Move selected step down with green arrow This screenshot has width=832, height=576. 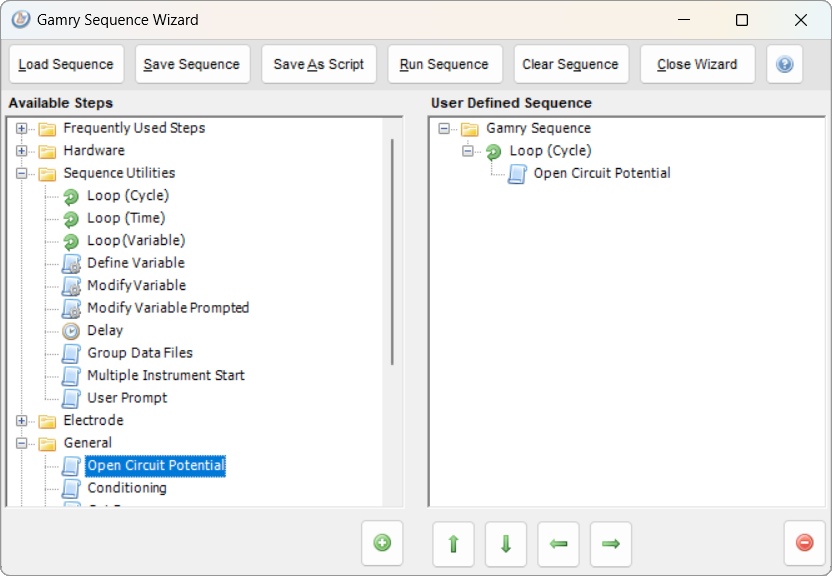[506, 544]
